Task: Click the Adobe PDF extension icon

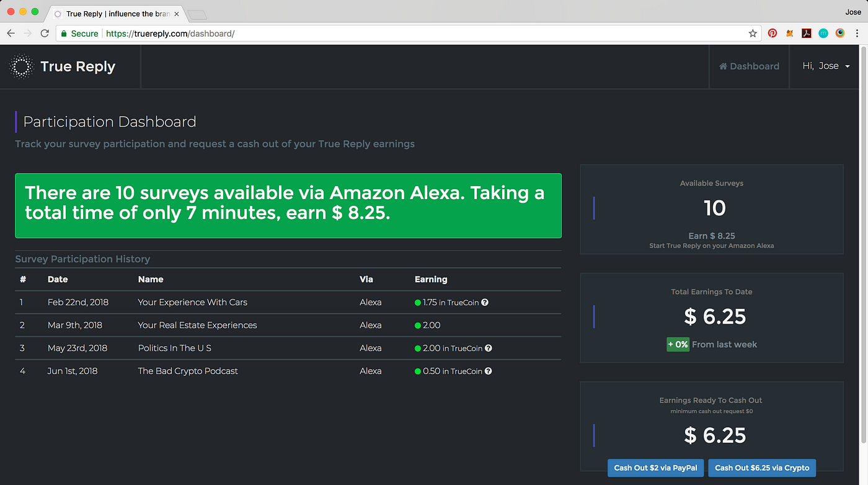Action: [x=807, y=33]
